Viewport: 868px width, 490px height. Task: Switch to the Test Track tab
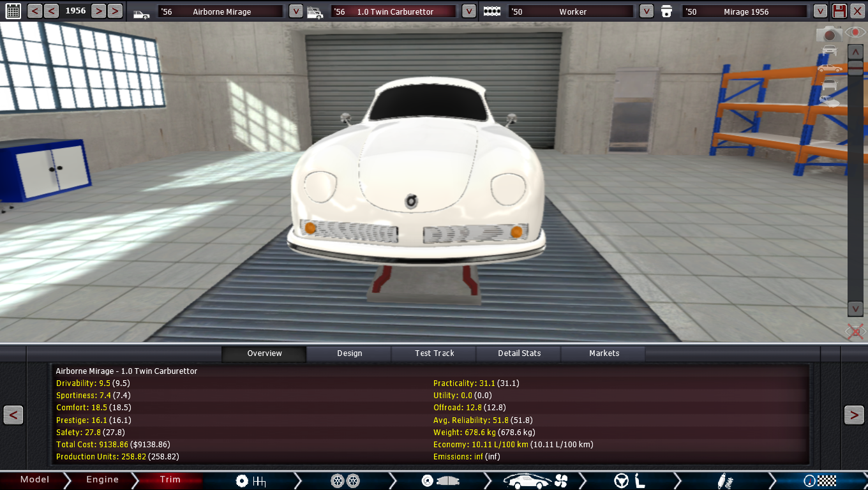(434, 353)
